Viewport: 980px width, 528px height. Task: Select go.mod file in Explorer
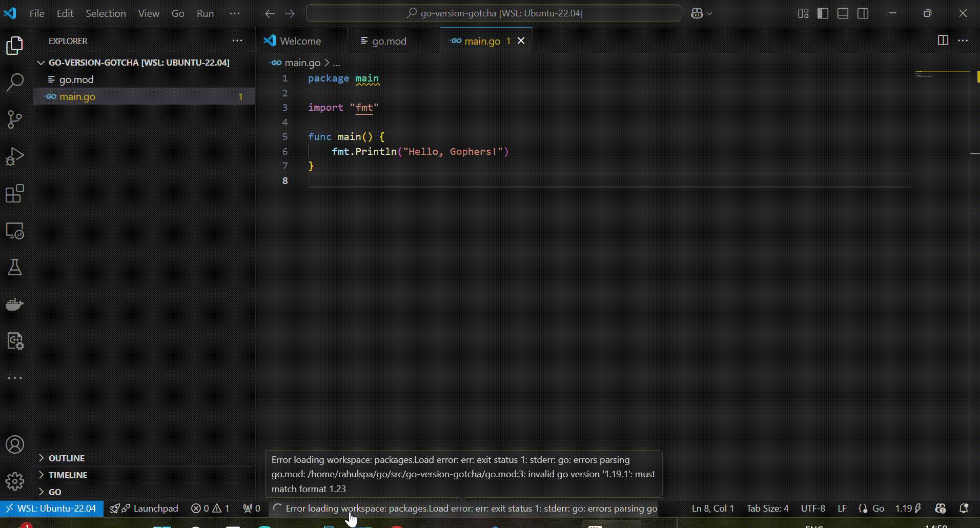click(76, 79)
